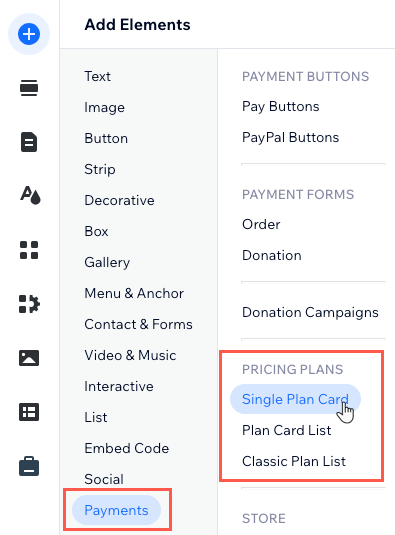Choose Classic Plan List option
Screen dimensions: 395x535
click(x=294, y=461)
